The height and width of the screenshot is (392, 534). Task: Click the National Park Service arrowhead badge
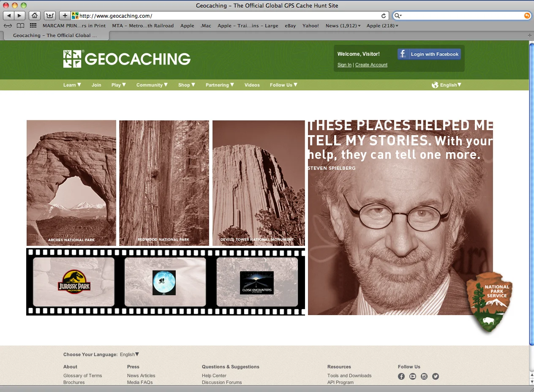[489, 302]
